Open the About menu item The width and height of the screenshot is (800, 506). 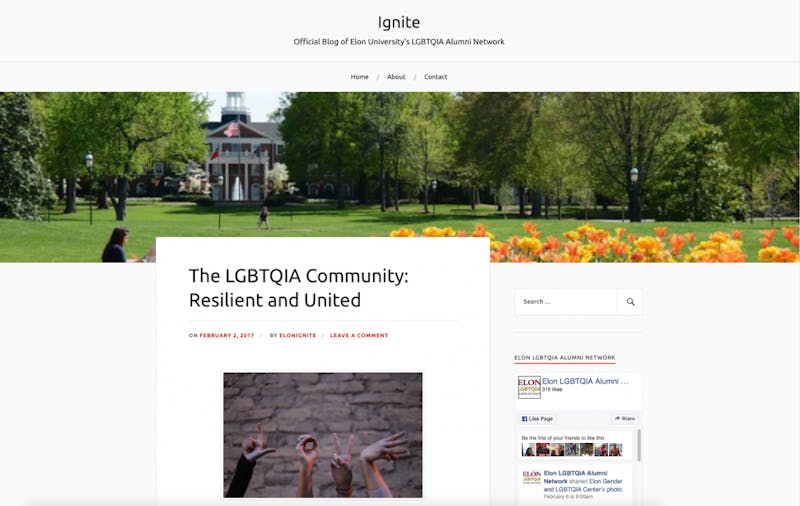[x=396, y=77]
